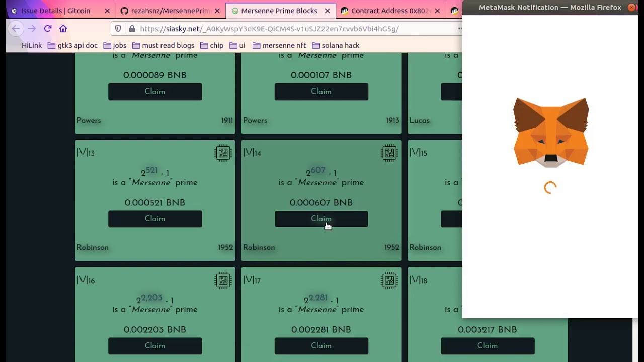Click the M13 label on the 521 card
The height and width of the screenshot is (362, 644).
pyautogui.click(x=86, y=153)
